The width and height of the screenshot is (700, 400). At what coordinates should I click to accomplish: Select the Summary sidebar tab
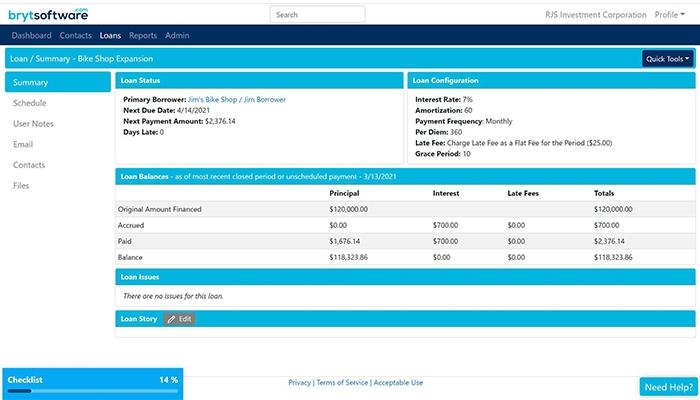click(x=58, y=82)
